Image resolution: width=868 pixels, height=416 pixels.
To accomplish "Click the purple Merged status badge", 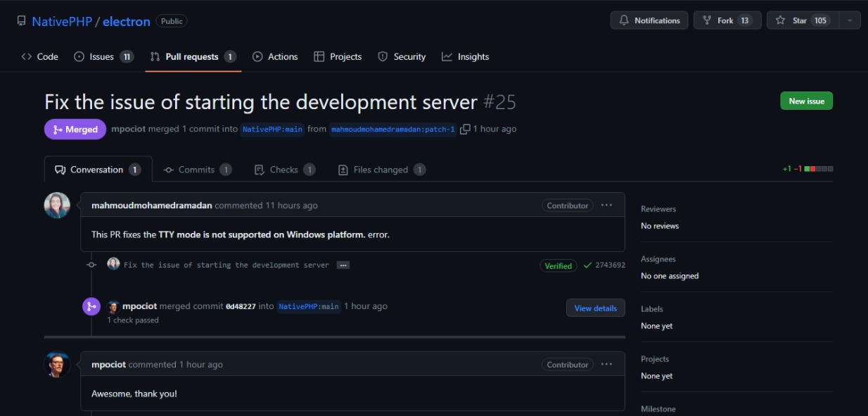I will pyautogui.click(x=75, y=130).
